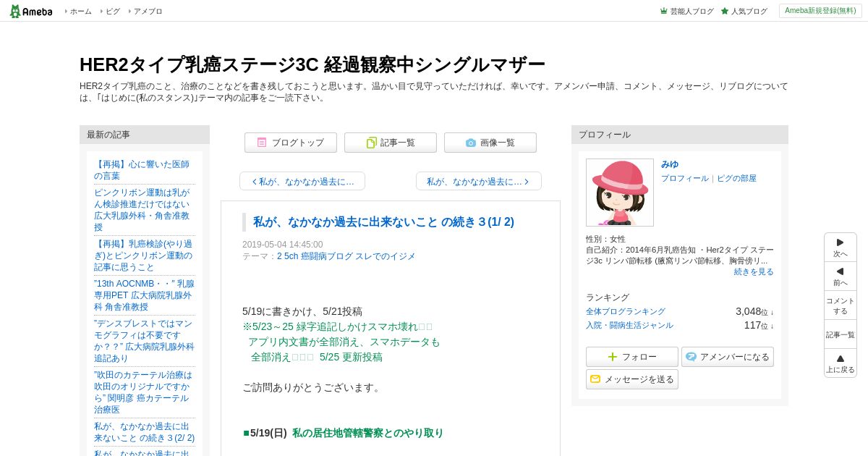
Task: Open recent post "13th AOCNMB
Action: [x=144, y=295]
